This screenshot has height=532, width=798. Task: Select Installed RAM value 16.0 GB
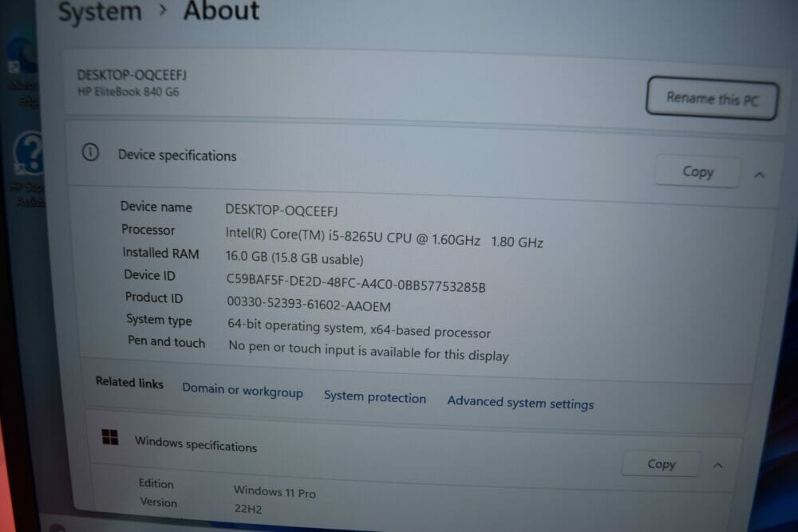tap(294, 258)
